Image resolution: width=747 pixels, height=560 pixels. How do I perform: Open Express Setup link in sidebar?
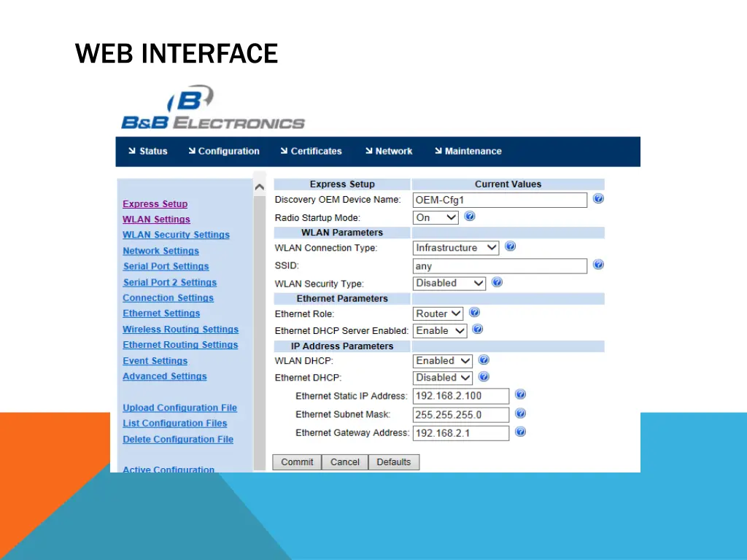point(155,204)
